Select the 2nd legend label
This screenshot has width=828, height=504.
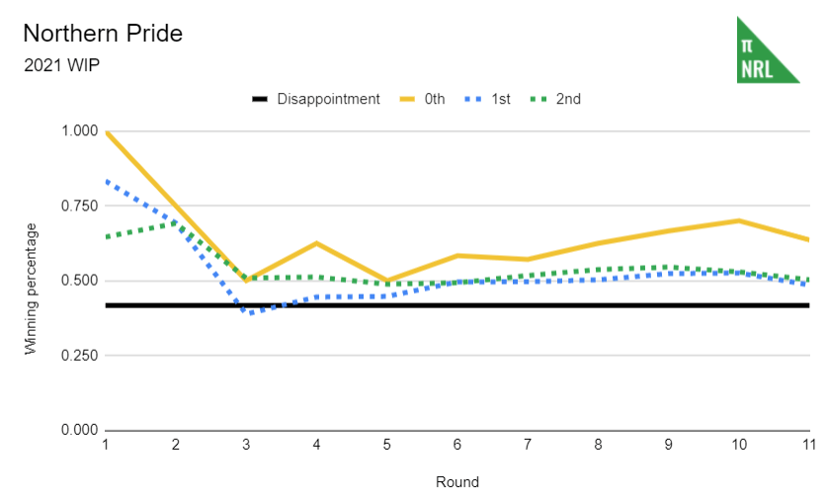[x=568, y=99]
